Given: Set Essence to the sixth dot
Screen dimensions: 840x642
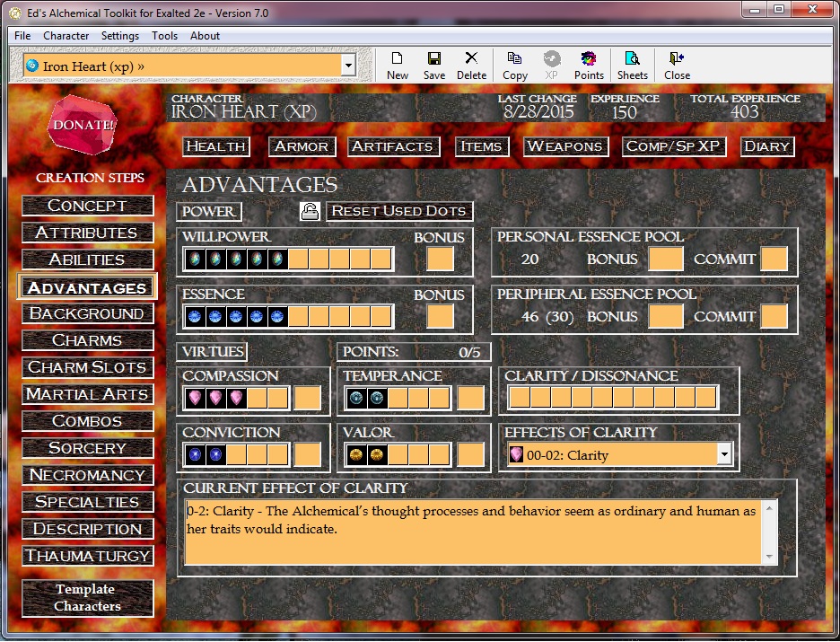Looking at the screenshot, I should point(298,317).
